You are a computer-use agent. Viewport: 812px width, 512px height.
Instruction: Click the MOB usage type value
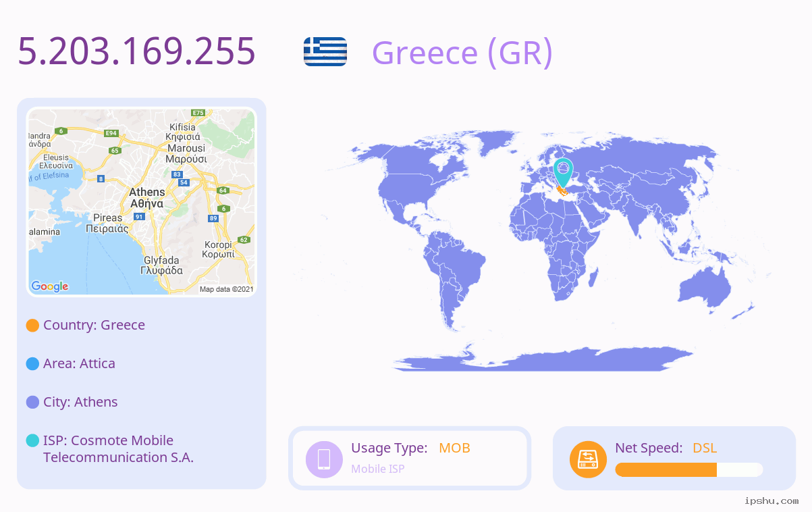tap(454, 448)
